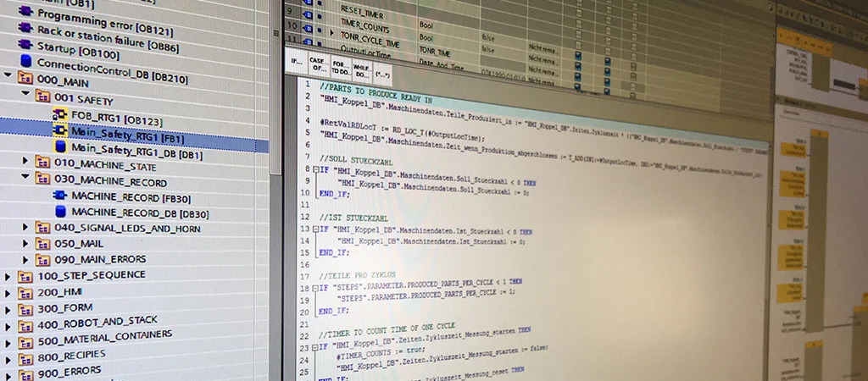Viewport: 868px width, 381px height.
Task: Click the MACHINE_RECORD FB30 block icon
Action: click(60, 195)
